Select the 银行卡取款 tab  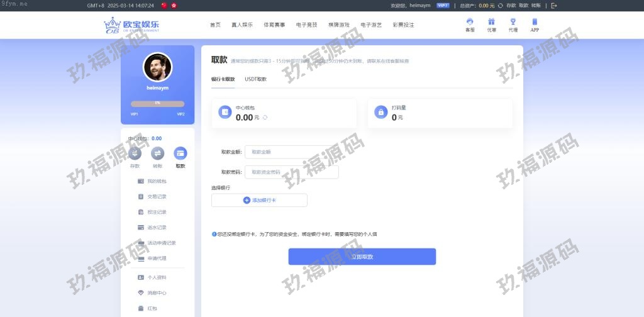point(223,79)
